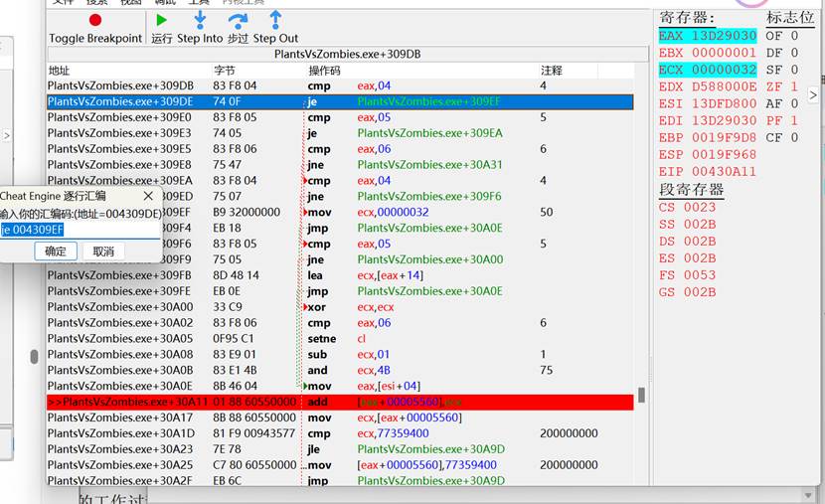Click the small arrow at the left edge

pos(6,136)
